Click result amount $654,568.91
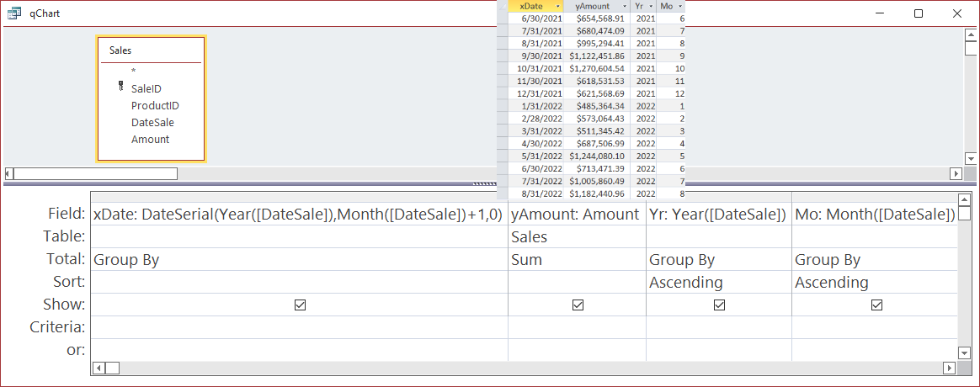The image size is (980, 387). [x=597, y=19]
